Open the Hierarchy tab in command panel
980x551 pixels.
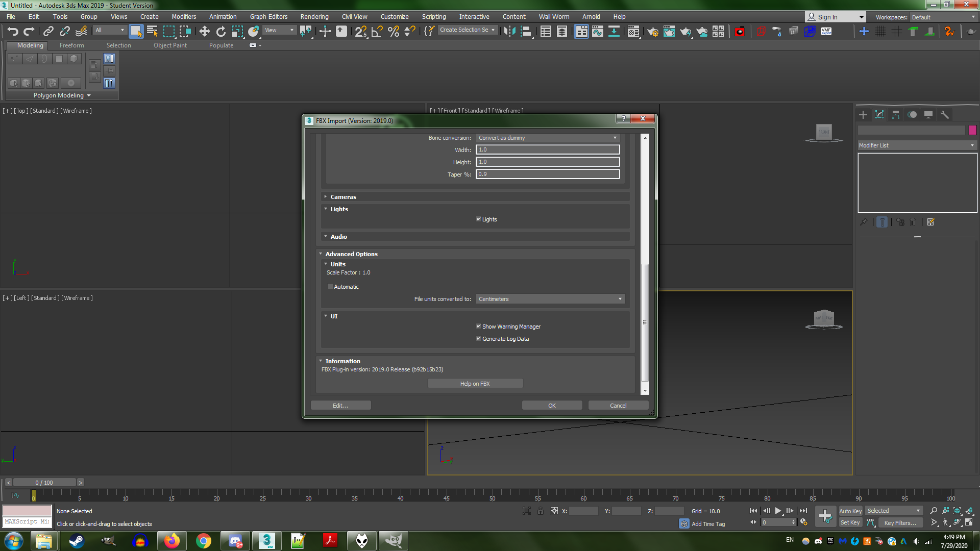(896, 115)
